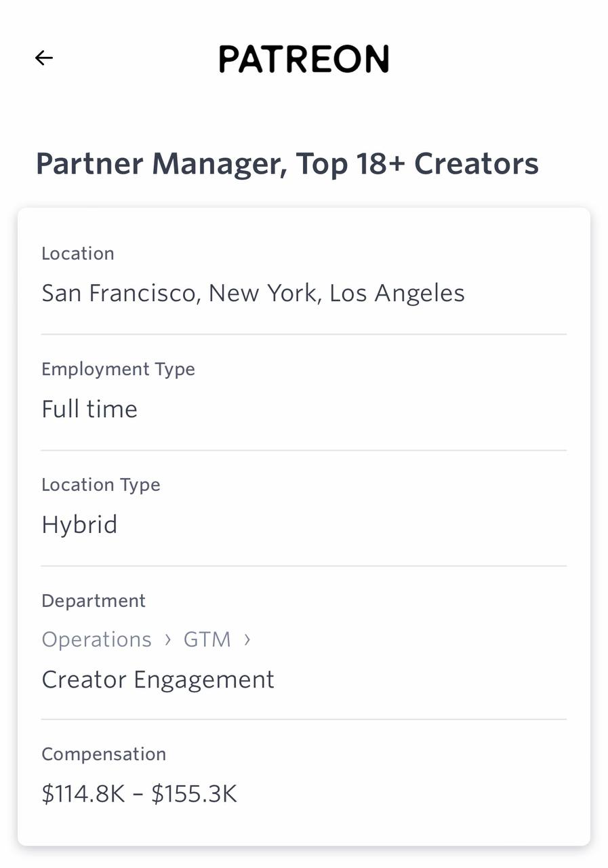This screenshot has width=608, height=868.
Task: Select the Creator Engagement team text
Action: click(158, 679)
